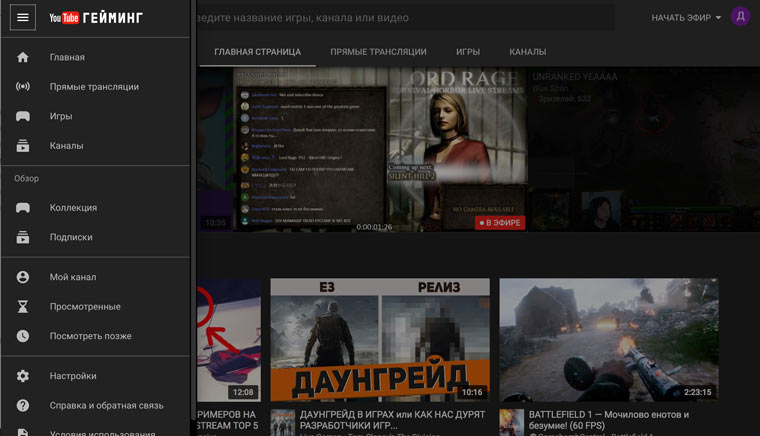Click the subscriptions icon next to Подписки
The width and height of the screenshot is (760, 436).
pyautogui.click(x=23, y=237)
